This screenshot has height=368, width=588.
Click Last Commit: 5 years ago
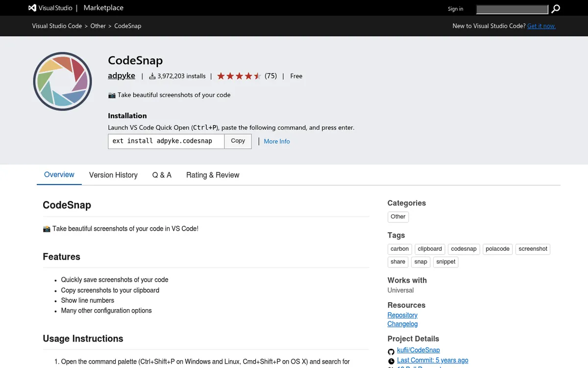pyautogui.click(x=433, y=360)
